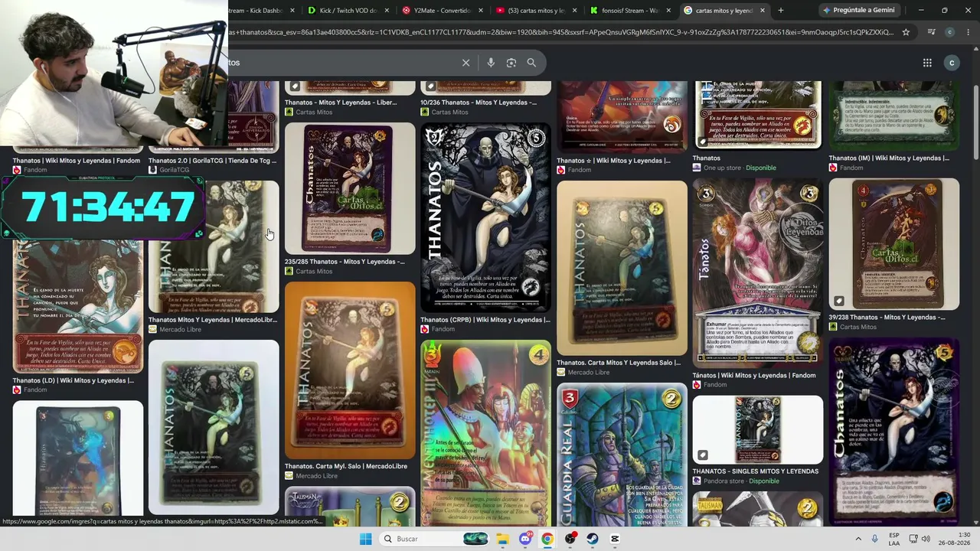Screen dimensions: 980x551
Task: Open the 235/285 Thanatos card image
Action: pos(350,188)
